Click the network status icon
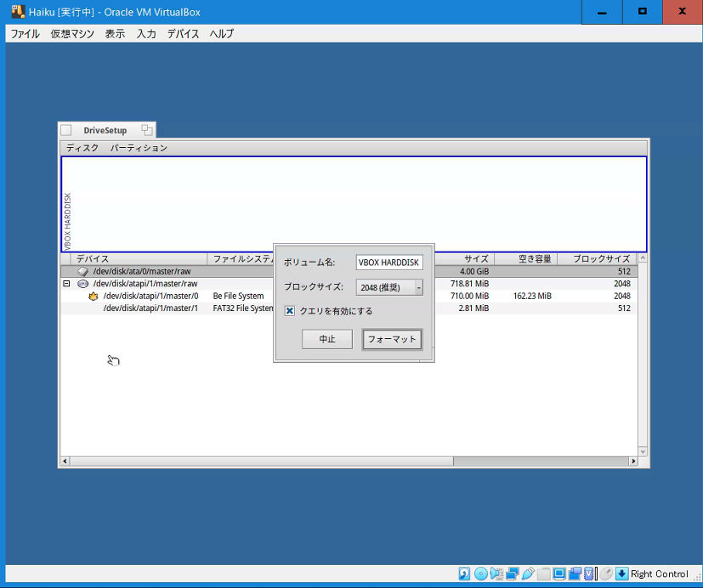This screenshot has width=703, height=588. tap(513, 574)
